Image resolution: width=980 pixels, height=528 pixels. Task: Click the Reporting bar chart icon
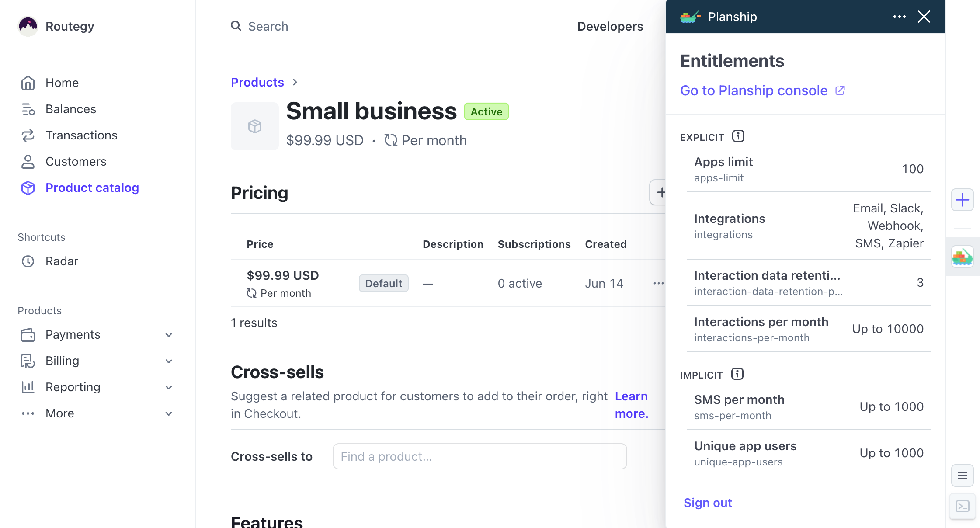point(28,387)
